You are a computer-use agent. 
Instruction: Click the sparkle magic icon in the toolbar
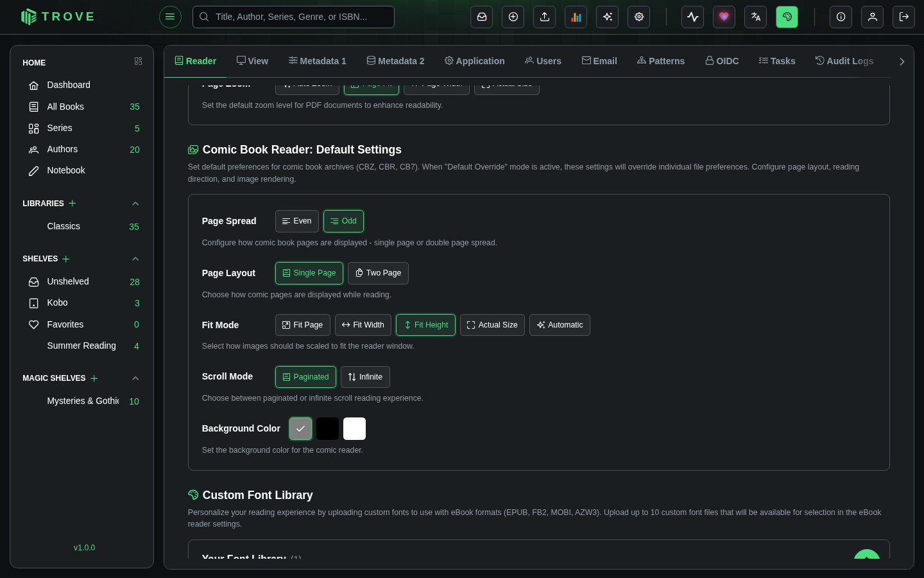click(x=608, y=17)
